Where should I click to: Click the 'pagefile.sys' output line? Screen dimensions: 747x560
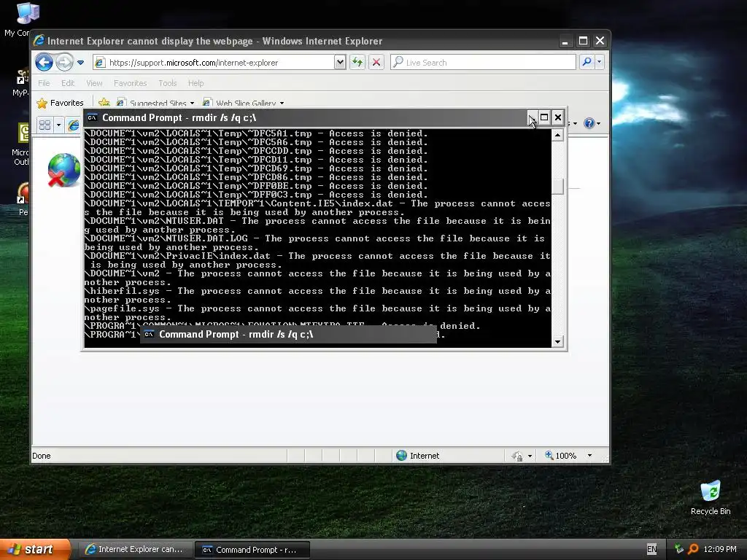pos(317,313)
